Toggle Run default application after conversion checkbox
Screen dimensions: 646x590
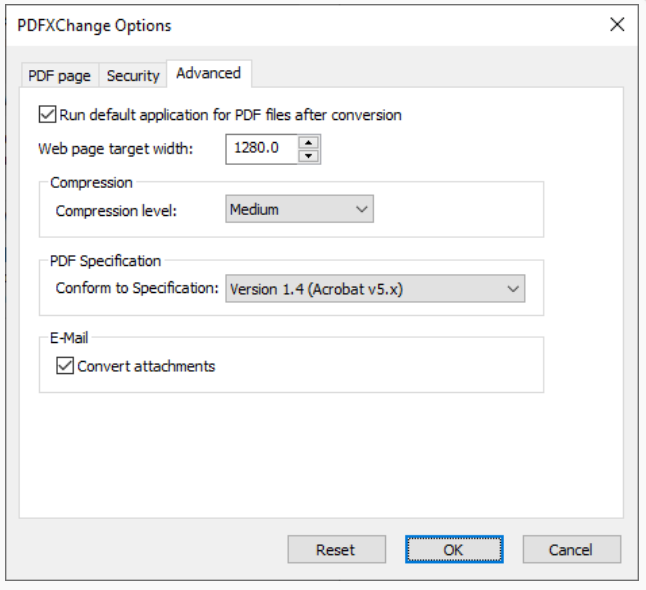47,115
